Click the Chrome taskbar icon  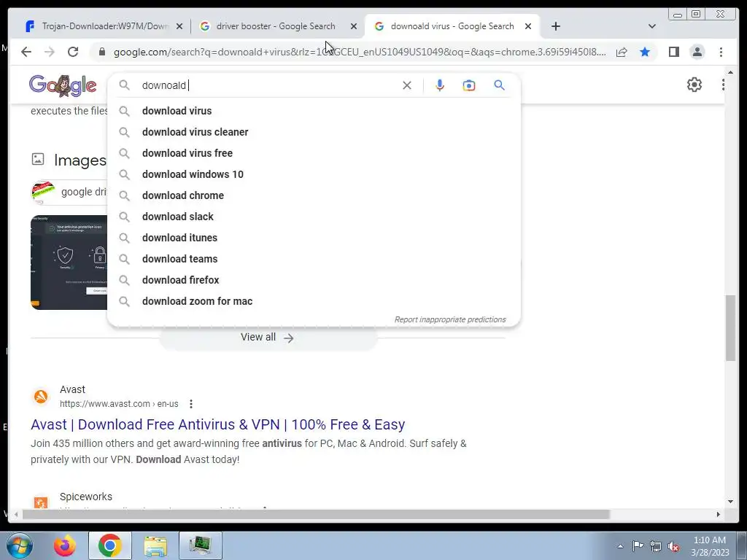point(109,545)
